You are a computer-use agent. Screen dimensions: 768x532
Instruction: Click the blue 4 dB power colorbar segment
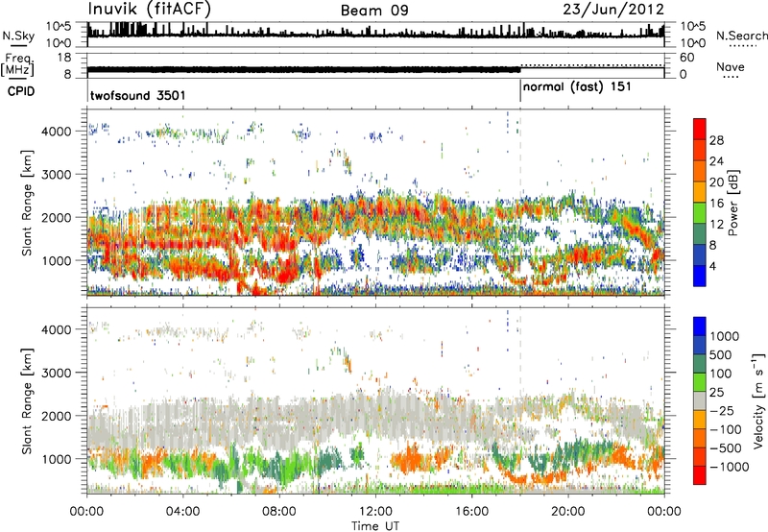(x=700, y=276)
